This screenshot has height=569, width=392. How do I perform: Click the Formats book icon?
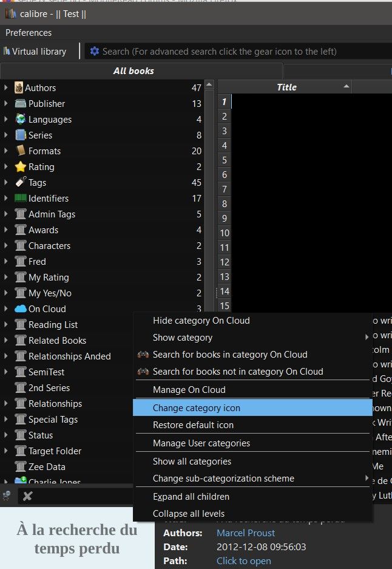[20, 151]
